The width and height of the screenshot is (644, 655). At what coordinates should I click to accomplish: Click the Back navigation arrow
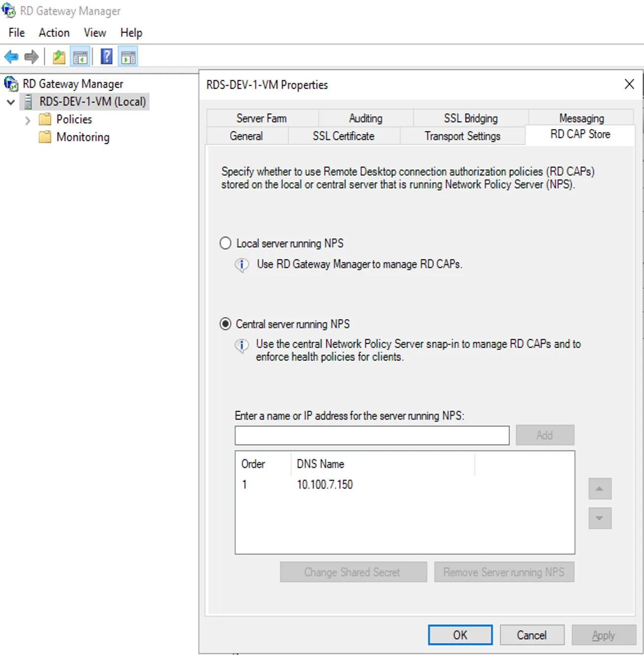(11, 56)
